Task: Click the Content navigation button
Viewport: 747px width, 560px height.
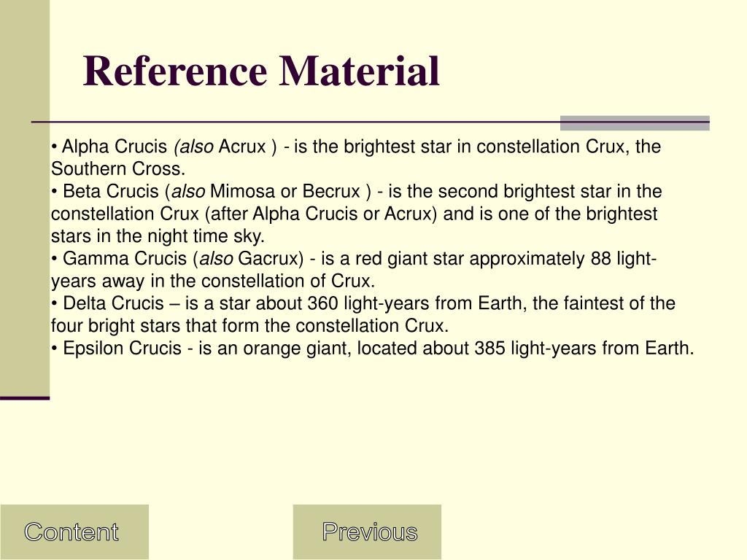Action: [x=74, y=532]
